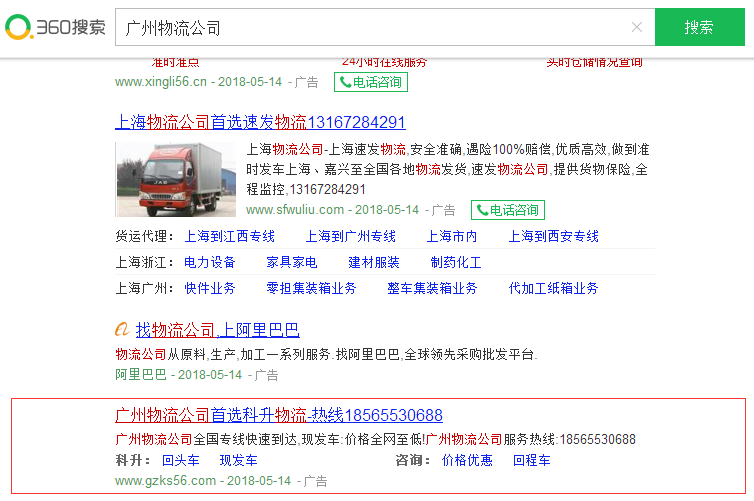The image size is (754, 501).
Task: Open 找物流公司,上阿里巴巴 result title
Action: pos(217,330)
